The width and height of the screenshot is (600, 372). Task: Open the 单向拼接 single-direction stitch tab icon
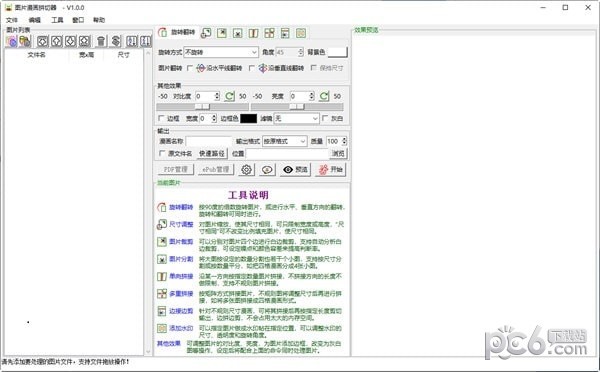click(x=253, y=33)
